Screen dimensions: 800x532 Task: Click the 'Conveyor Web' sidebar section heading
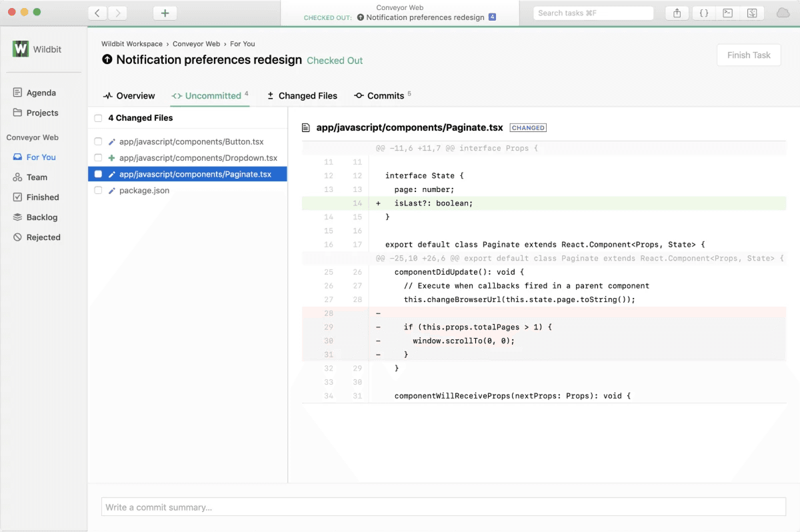(x=33, y=137)
